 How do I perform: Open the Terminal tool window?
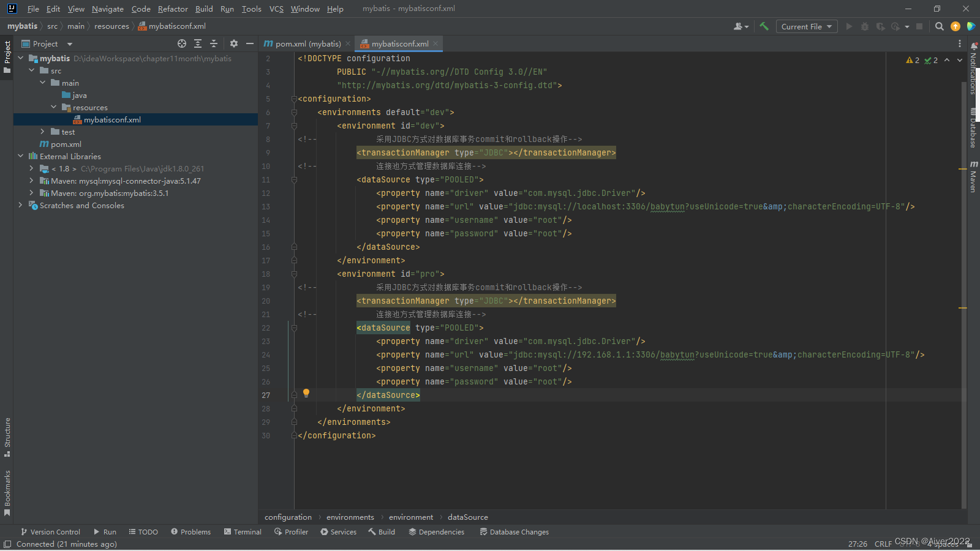point(243,531)
